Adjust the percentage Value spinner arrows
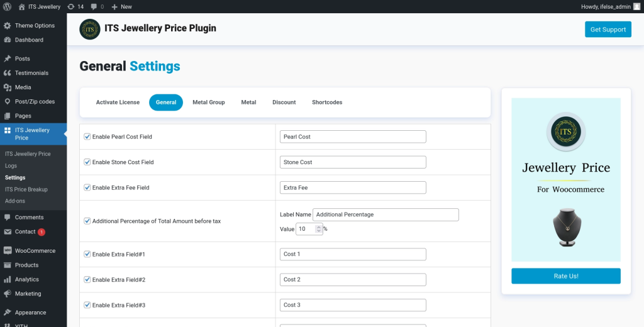644x327 pixels. tap(319, 229)
